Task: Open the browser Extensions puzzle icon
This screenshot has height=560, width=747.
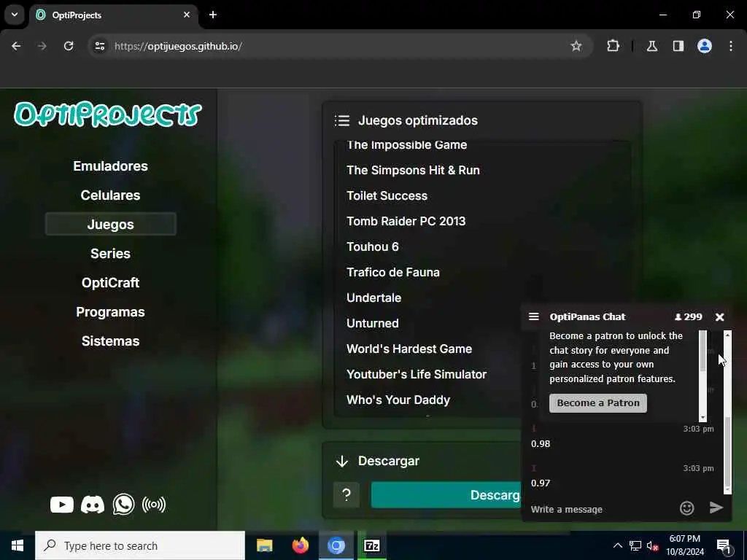Action: [613, 46]
